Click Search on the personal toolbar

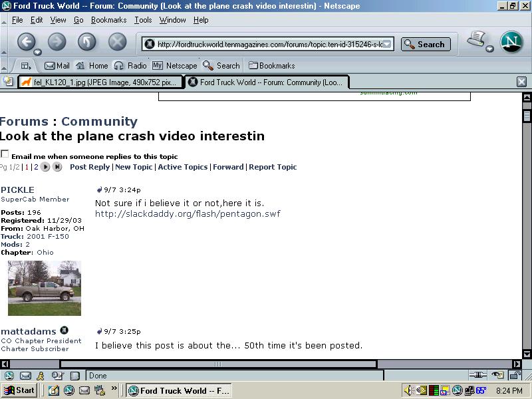coord(221,66)
